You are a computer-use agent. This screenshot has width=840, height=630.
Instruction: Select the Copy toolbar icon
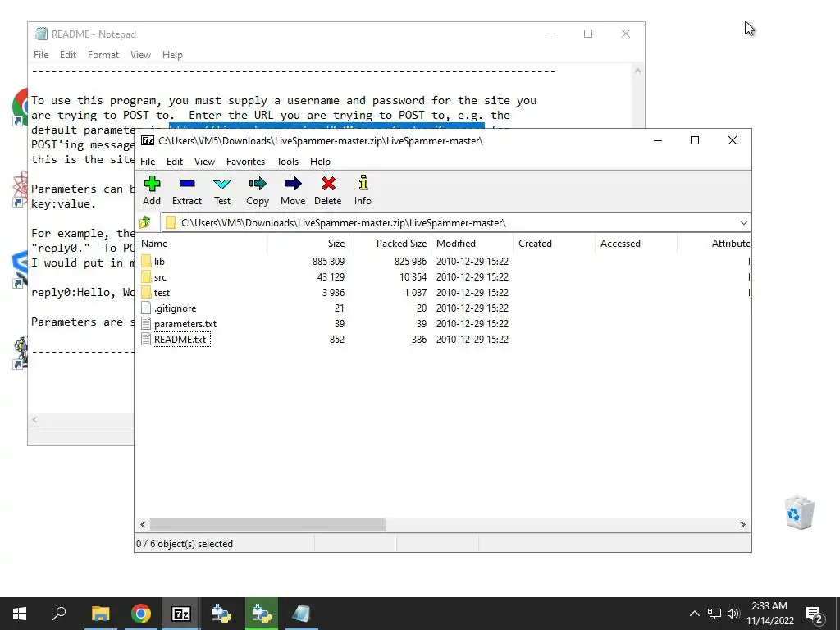[258, 184]
